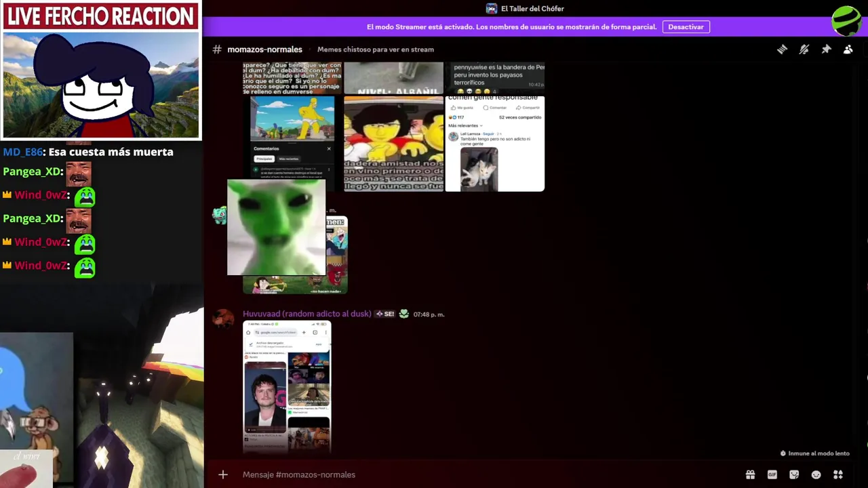This screenshot has height=488, width=868.
Task: Click the 'Inmune al modo lento' slow-mode label
Action: (x=818, y=453)
